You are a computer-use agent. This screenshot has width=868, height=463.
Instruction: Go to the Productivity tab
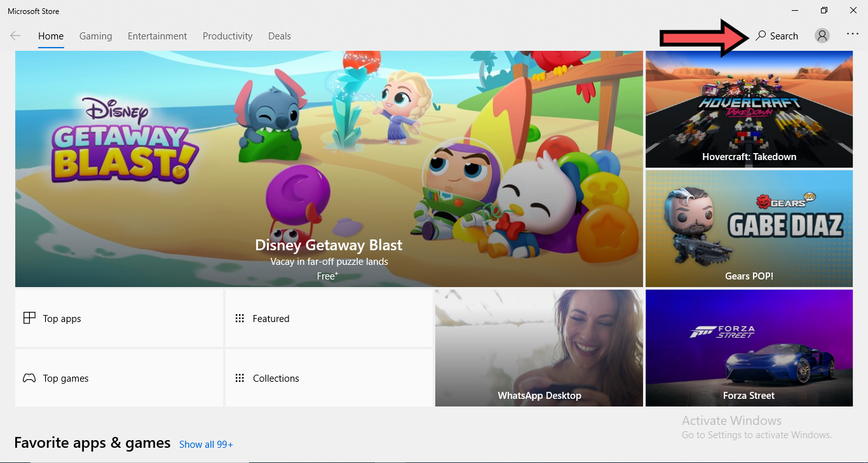tap(227, 36)
